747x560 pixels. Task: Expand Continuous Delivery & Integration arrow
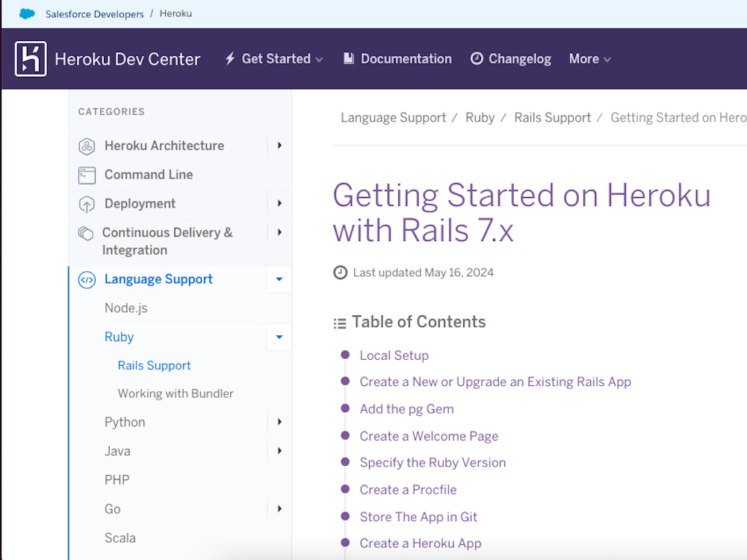coord(279,232)
